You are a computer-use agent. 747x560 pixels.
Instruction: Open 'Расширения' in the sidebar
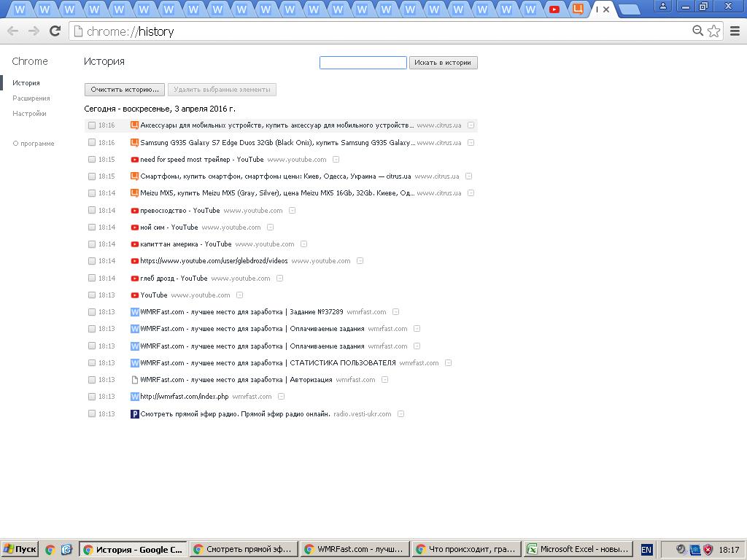pos(31,98)
